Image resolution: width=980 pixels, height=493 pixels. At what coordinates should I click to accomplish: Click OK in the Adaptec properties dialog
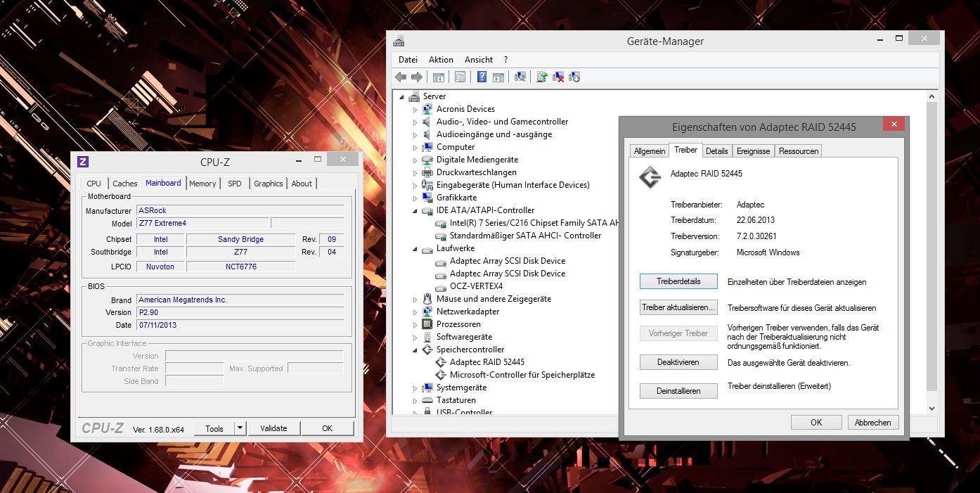[x=816, y=423]
